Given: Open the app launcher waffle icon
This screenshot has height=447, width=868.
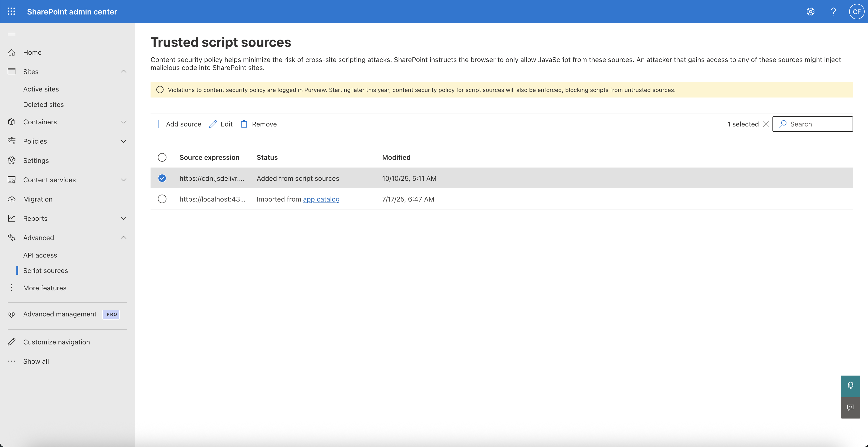Looking at the screenshot, I should point(11,11).
